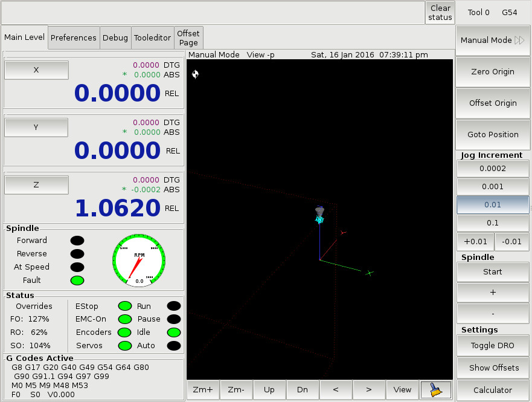The height and width of the screenshot is (402, 532).
Task: Tilt view with Up button
Action: click(269, 390)
